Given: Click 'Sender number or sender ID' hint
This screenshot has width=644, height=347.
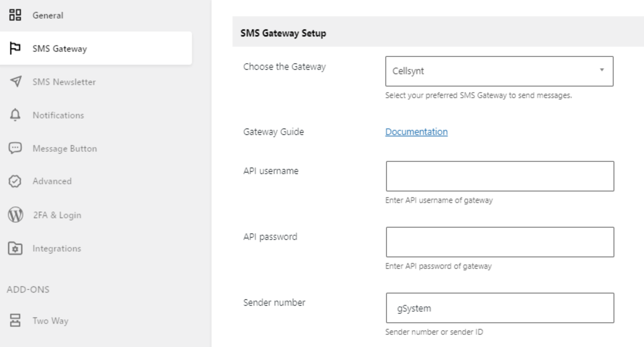Looking at the screenshot, I should click(x=434, y=332).
